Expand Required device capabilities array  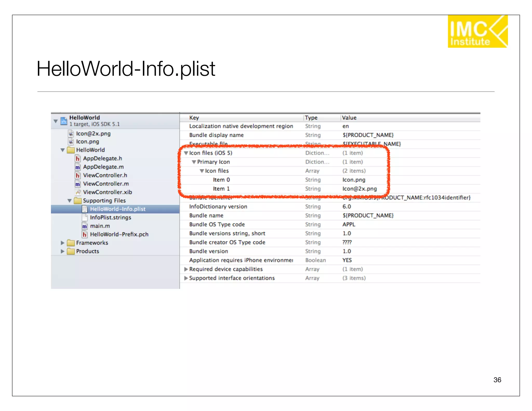click(186, 269)
